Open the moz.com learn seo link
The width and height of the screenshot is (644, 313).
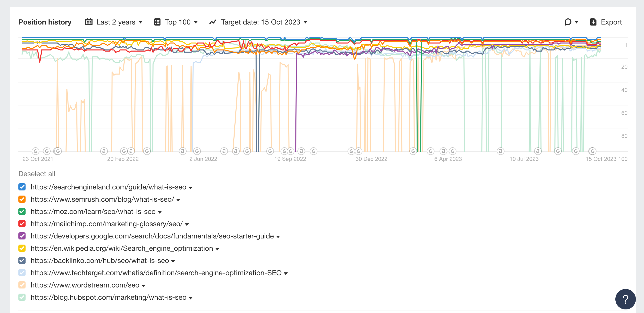93,211
